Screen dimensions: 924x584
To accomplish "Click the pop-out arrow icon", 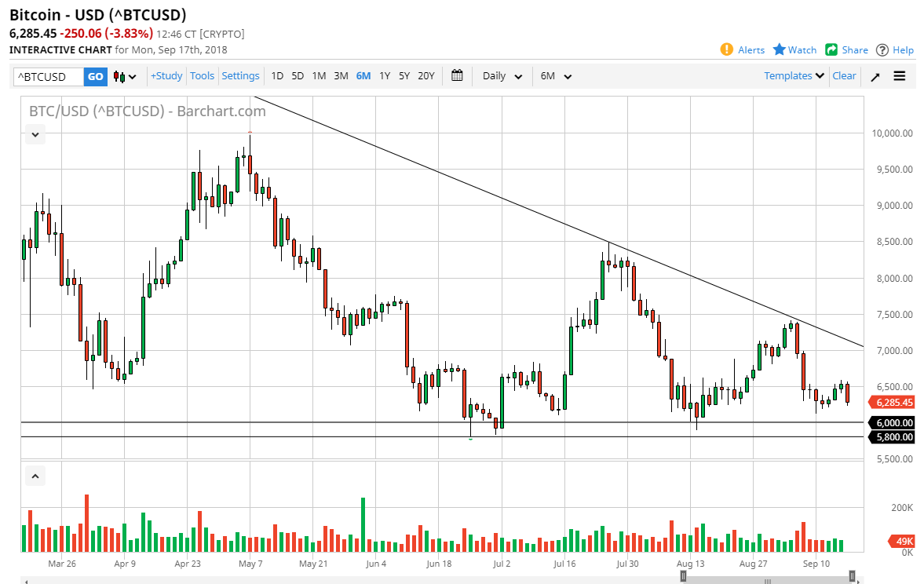I will pos(875,76).
